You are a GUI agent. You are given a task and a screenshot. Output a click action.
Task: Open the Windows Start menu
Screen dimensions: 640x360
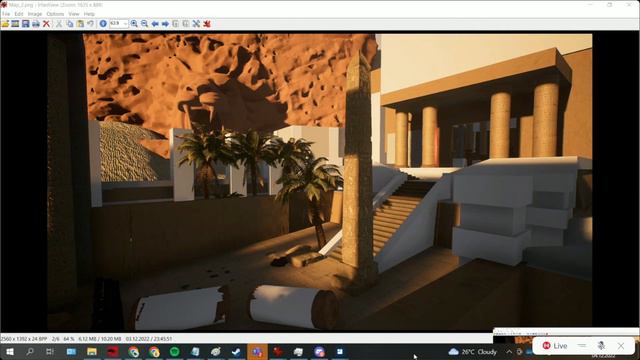coord(10,351)
